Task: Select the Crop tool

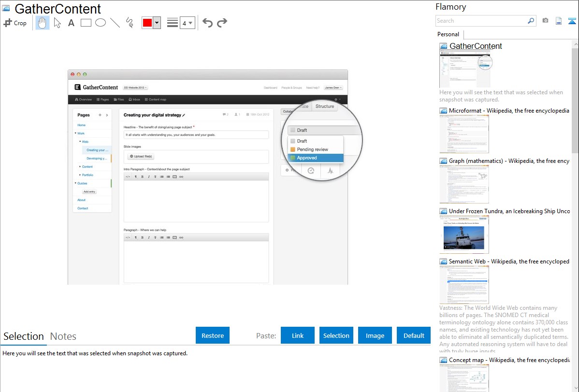Action: 15,23
